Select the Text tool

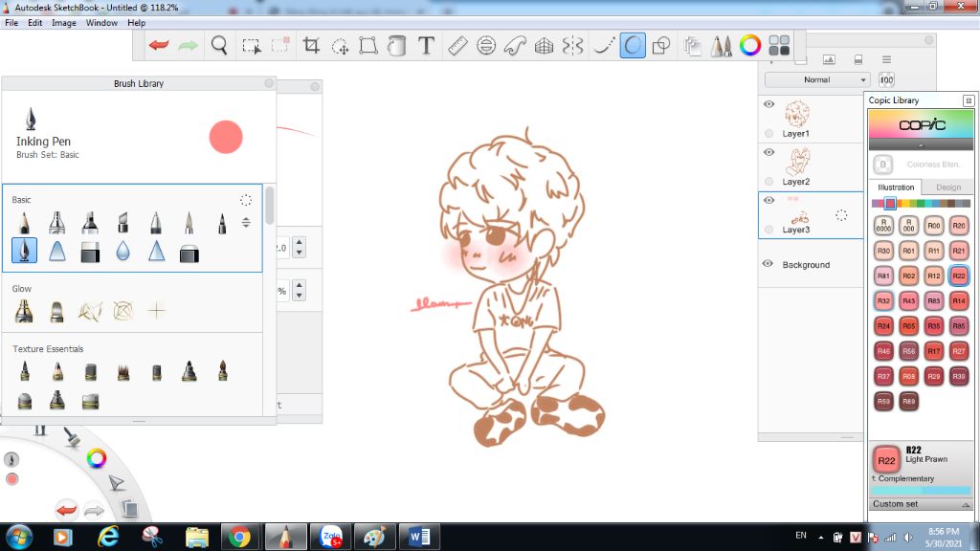coord(426,45)
